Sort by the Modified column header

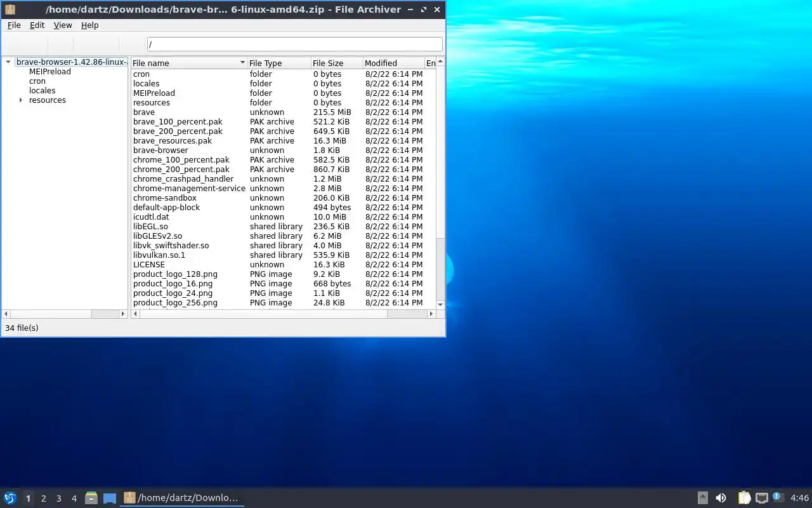pyautogui.click(x=393, y=63)
